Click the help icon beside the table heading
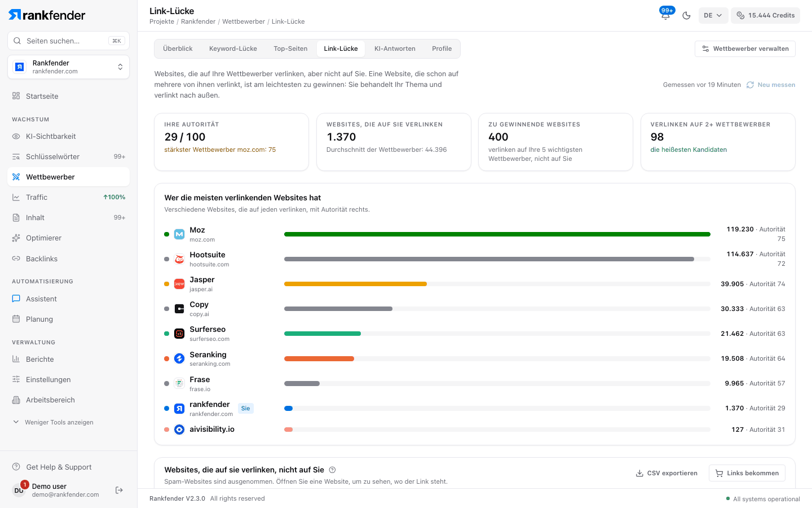 point(332,470)
